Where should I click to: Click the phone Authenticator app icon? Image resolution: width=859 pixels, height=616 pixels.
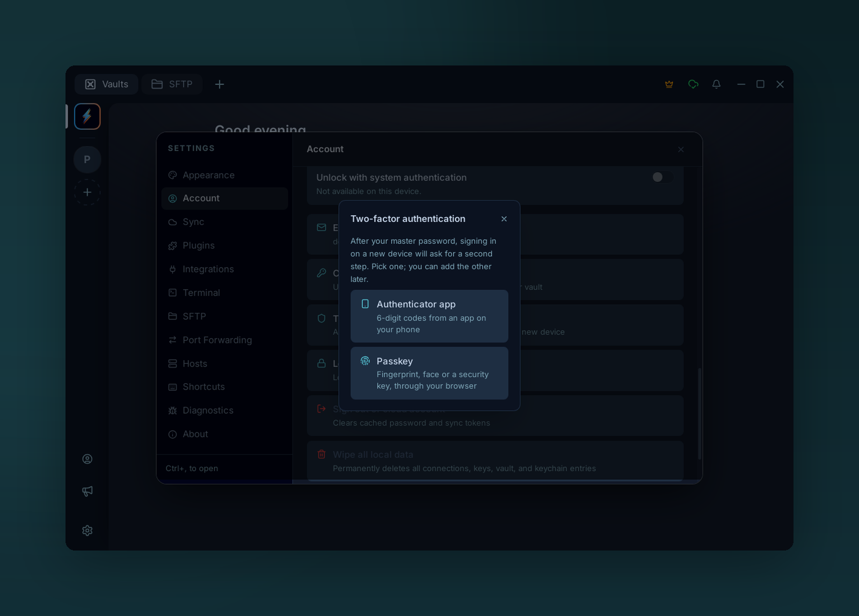365,304
